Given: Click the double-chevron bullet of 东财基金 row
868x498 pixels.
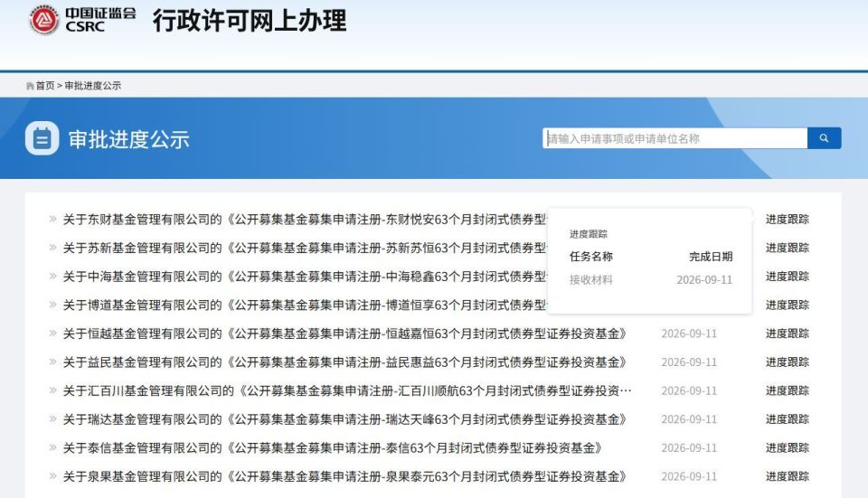Looking at the screenshot, I should [52, 219].
